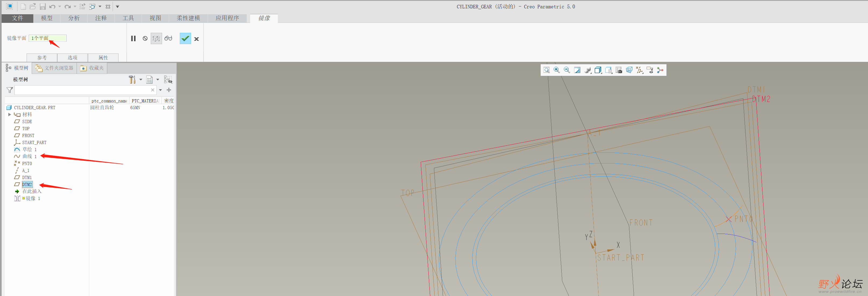Open the tree columns dropdown arrow
The height and width of the screenshot is (296, 868).
tap(158, 80)
